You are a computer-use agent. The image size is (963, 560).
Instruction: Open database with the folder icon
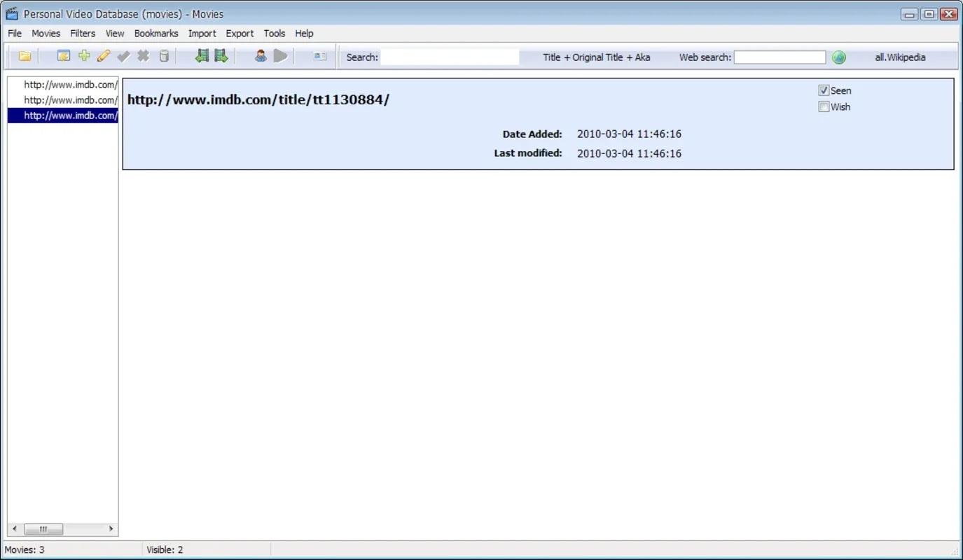(x=25, y=57)
